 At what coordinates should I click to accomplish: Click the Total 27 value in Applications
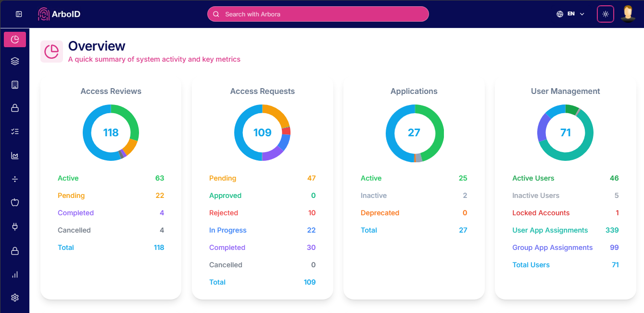point(463,230)
